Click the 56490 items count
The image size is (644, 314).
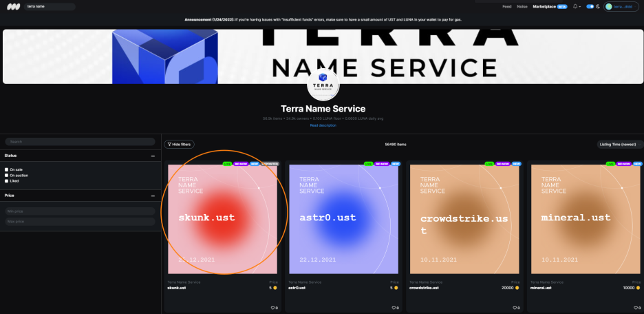coord(396,144)
